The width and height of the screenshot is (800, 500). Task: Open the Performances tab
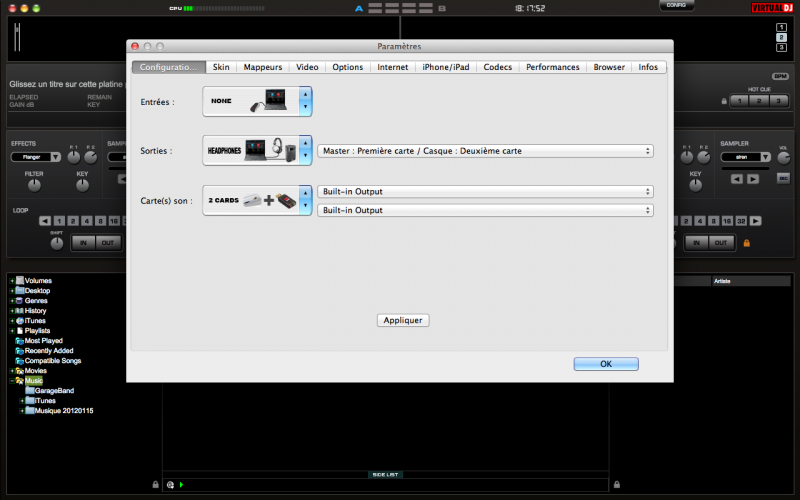[x=552, y=67]
